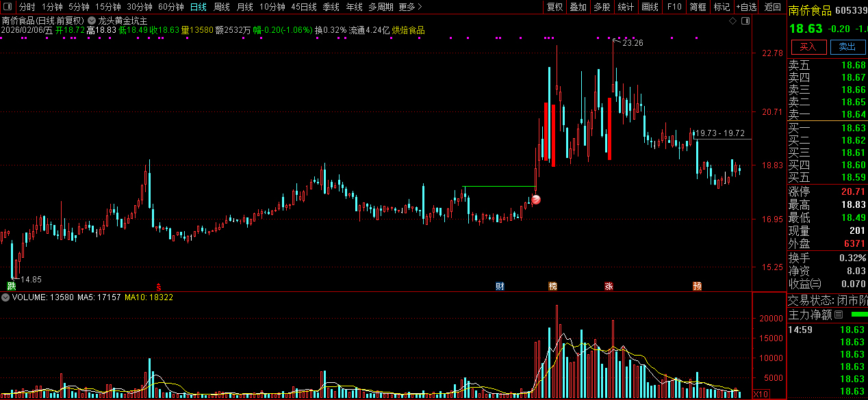Select the 45日线 period
The width and height of the screenshot is (868, 400).
click(x=303, y=7)
